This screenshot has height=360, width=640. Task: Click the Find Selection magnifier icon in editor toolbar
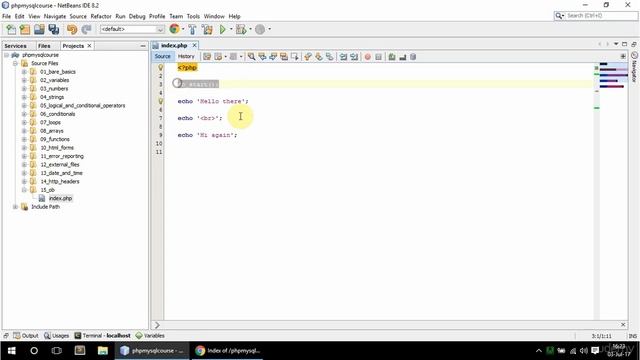(251, 57)
